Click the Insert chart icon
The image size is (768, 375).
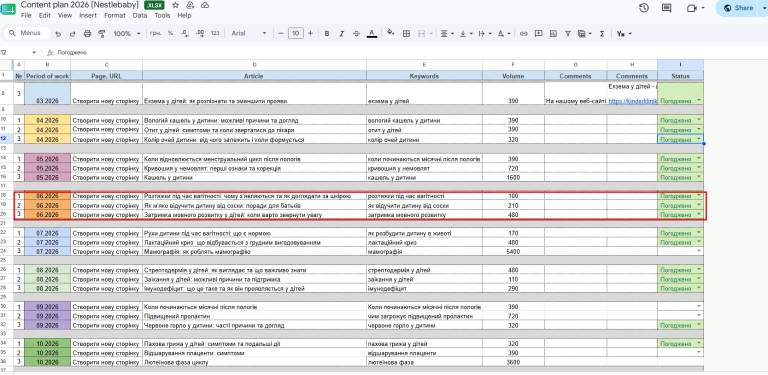tap(553, 34)
